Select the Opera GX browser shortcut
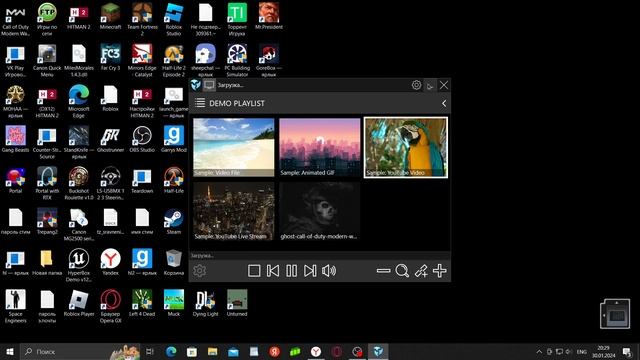Viewport: 640px width, 360px height. 110,306
